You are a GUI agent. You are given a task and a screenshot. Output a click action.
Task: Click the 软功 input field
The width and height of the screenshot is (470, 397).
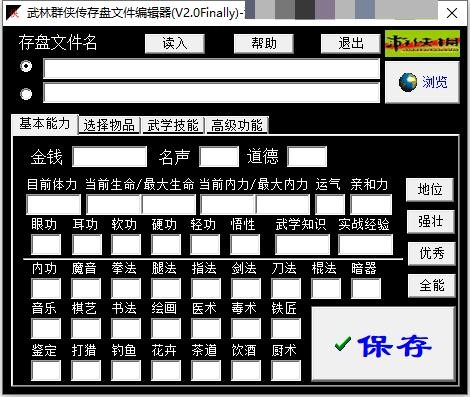[x=126, y=244]
